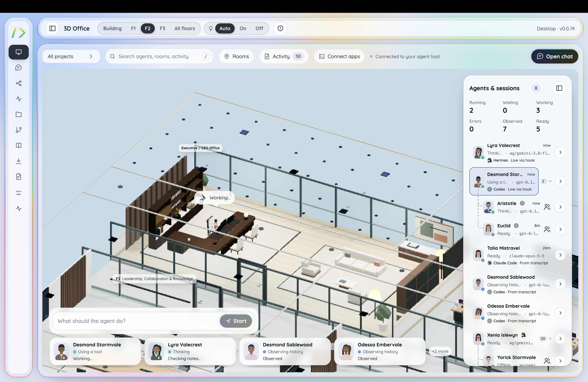Set lighting mode to Off

pos(259,28)
